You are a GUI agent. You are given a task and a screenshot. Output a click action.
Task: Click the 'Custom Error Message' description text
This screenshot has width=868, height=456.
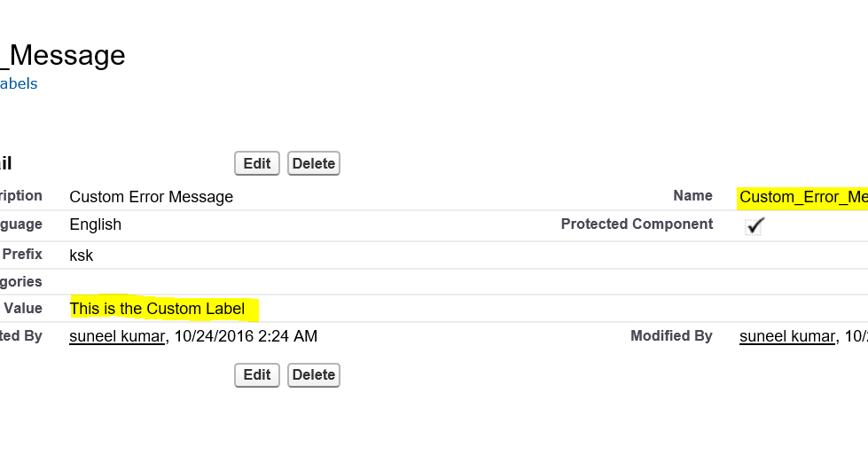click(x=151, y=197)
